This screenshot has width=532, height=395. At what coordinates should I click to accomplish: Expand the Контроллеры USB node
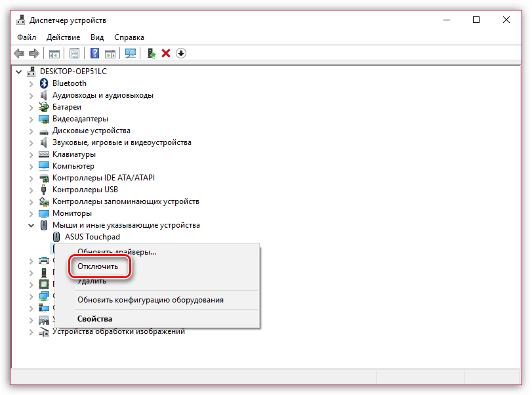tap(31, 190)
